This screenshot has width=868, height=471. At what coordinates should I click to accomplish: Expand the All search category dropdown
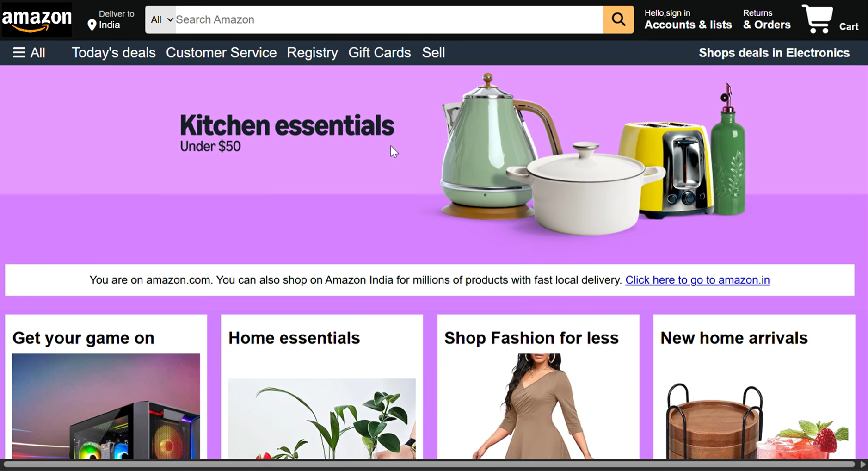coord(161,19)
